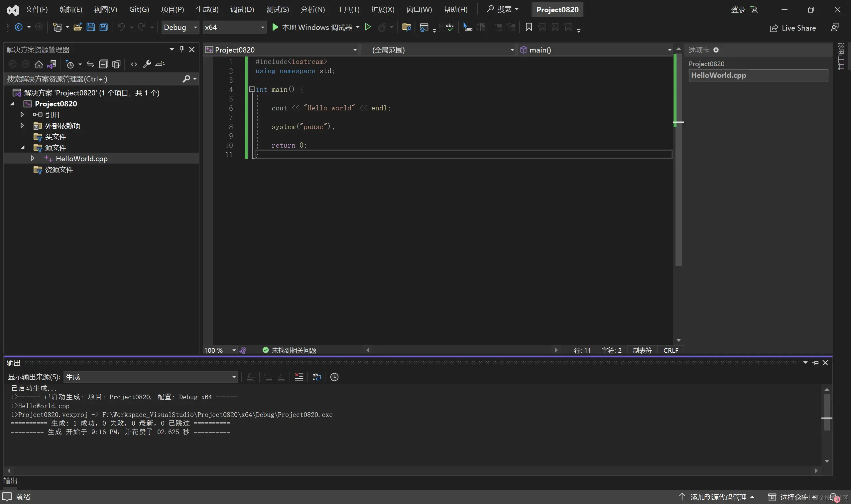Open the 调试(D) menu
This screenshot has height=504, width=851.
click(x=242, y=10)
